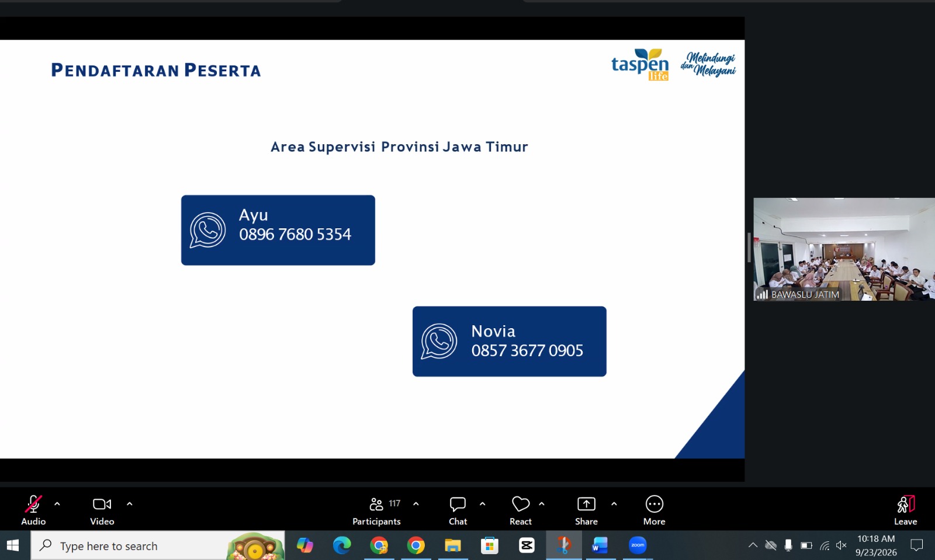Unmute microphone with the Audio button
The image size is (935, 560).
(33, 510)
